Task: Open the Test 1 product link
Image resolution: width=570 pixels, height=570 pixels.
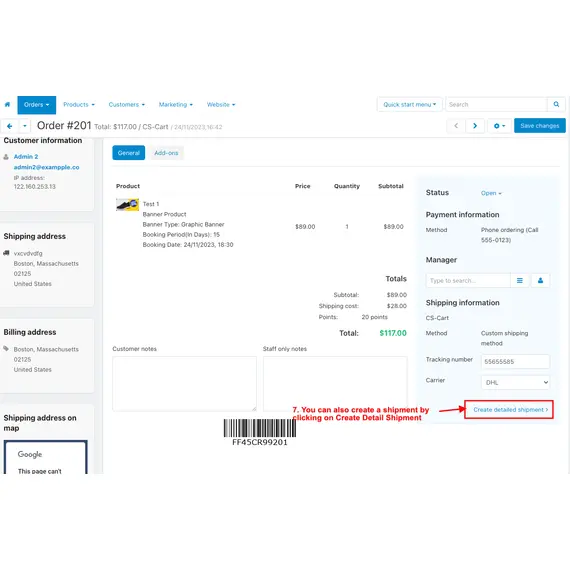Action: click(x=151, y=204)
